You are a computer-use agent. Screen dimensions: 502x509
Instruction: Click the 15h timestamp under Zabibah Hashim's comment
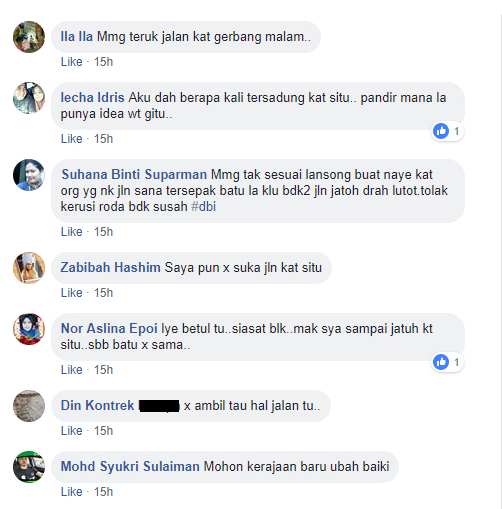[x=103, y=293]
